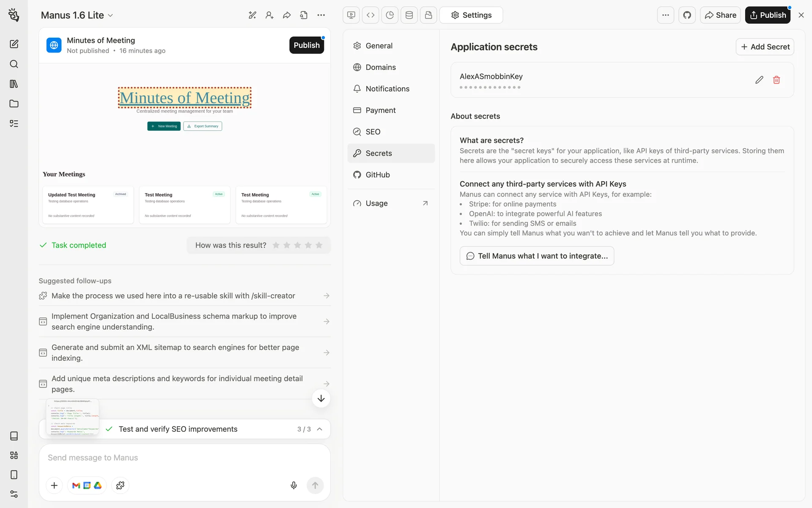
Task: Open the connectors puzzle icon near the message box
Action: (120, 485)
